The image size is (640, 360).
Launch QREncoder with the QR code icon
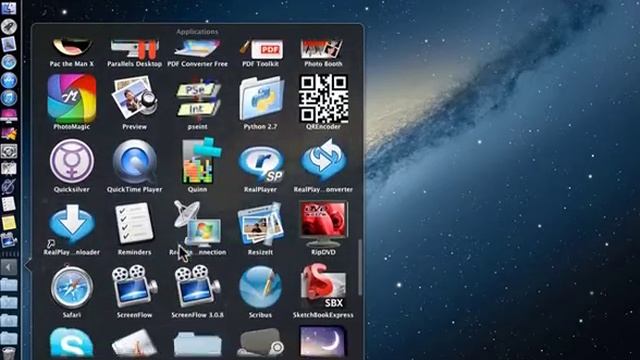323,98
